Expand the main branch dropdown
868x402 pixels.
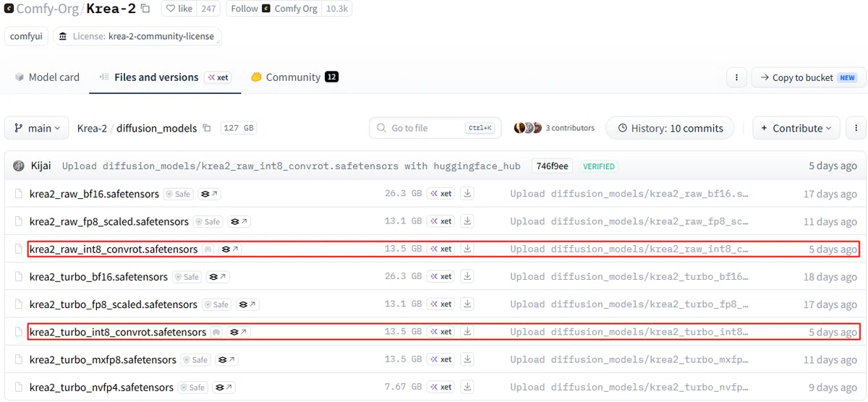(x=37, y=128)
